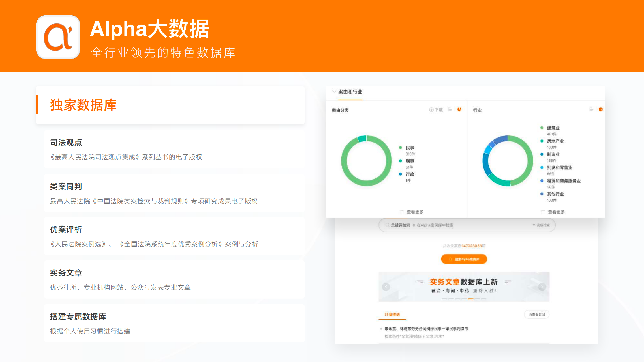Select pie chart view in 行业 panel
Viewport: 644px width, 362px height.
point(601,109)
